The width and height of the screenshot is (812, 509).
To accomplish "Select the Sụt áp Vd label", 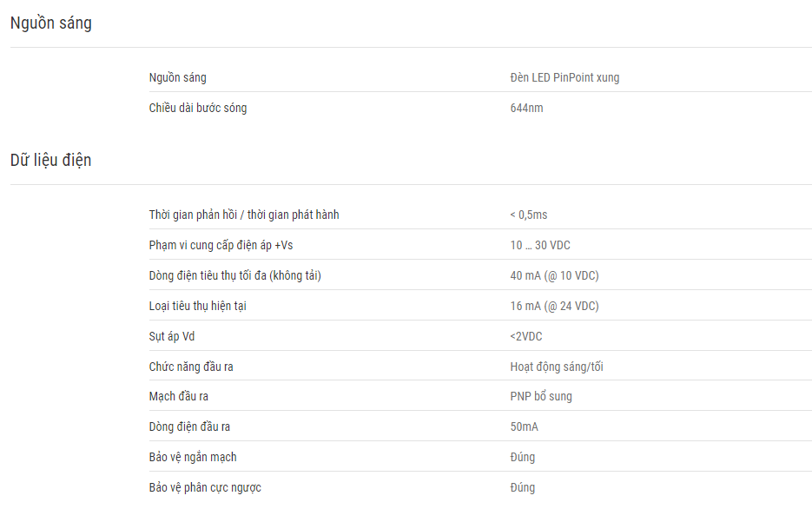I will (x=172, y=336).
